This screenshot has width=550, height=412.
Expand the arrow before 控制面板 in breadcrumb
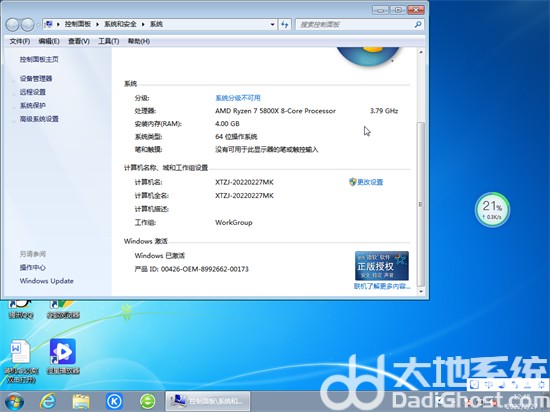(58, 24)
